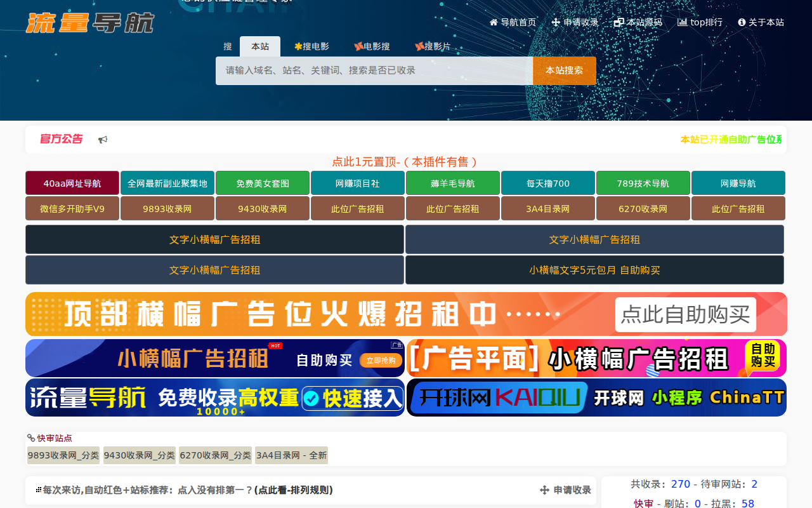Viewport: 812px width, 508px height.
Task: Click the info icon beside 关于本站
Action: [739, 22]
